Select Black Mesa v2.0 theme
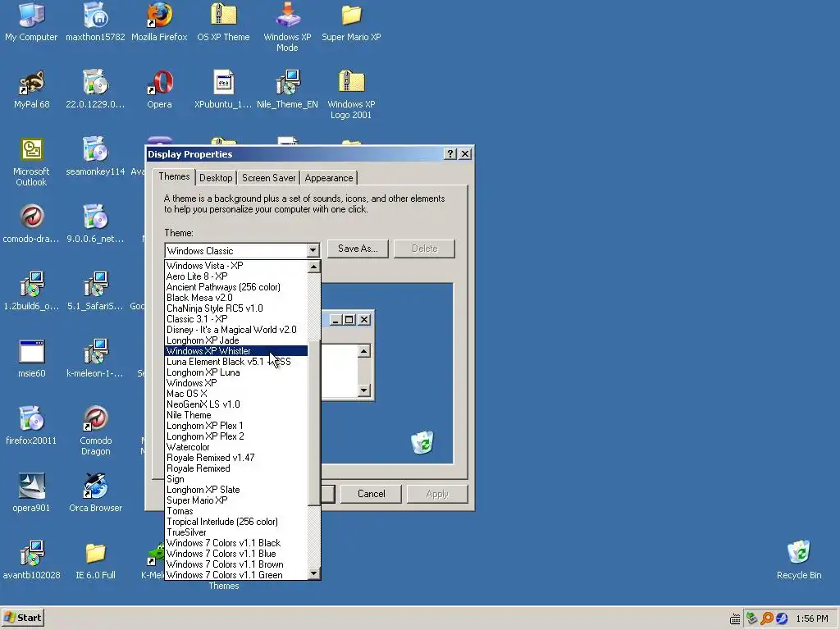Screen dimensions: 840x630 [236, 298]
